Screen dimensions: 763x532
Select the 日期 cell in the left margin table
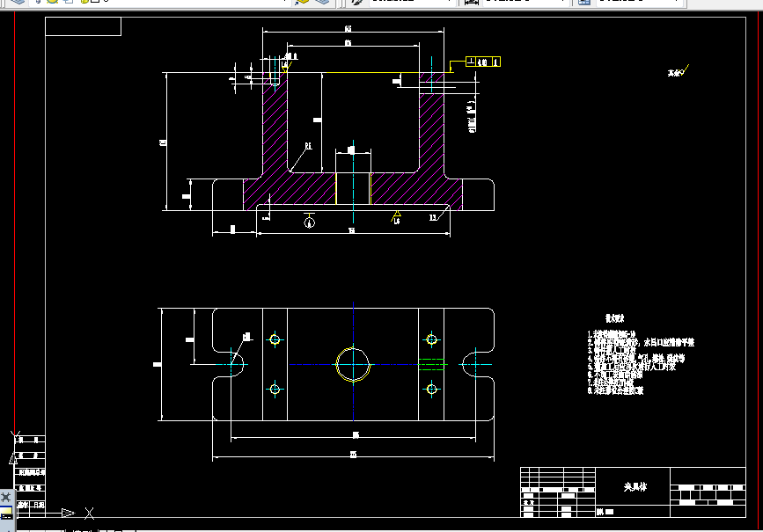tap(39, 505)
